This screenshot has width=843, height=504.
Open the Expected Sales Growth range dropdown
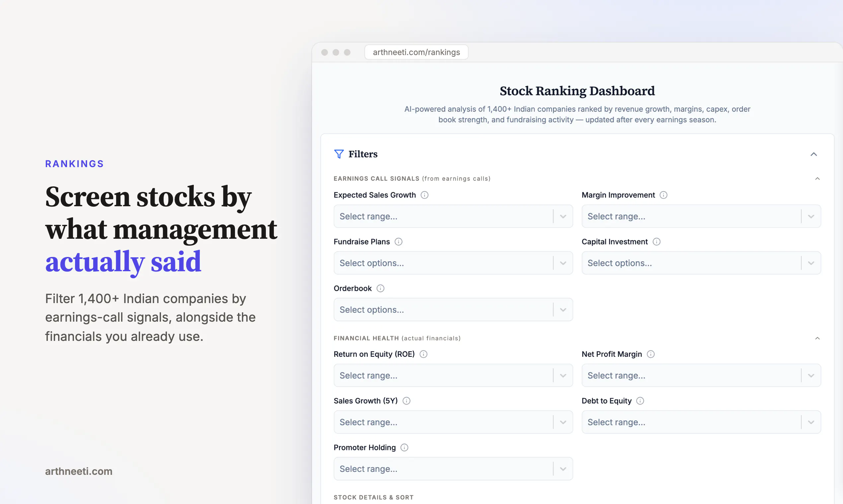coord(453,216)
